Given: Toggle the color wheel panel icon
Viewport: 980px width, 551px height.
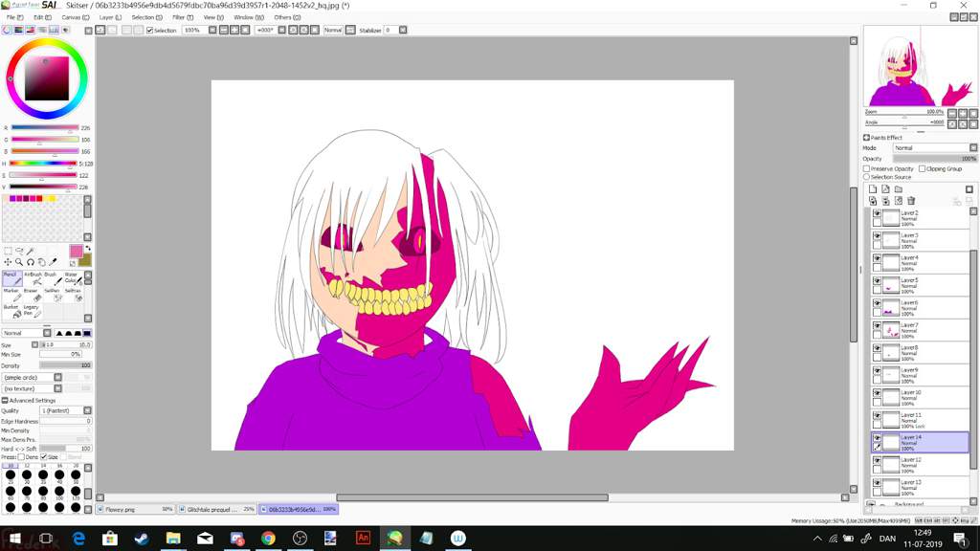Looking at the screenshot, I should click(7, 30).
